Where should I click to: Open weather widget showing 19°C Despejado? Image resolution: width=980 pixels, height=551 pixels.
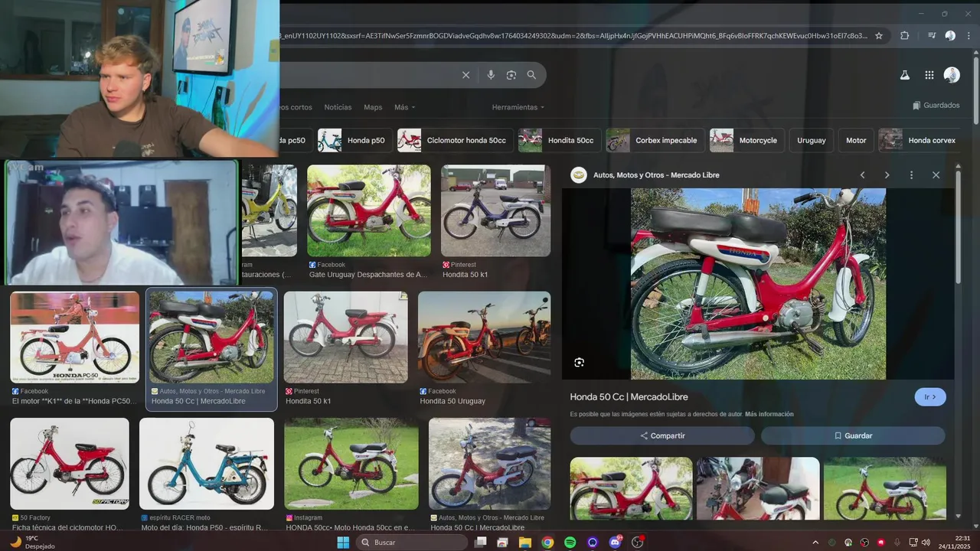[x=32, y=542]
